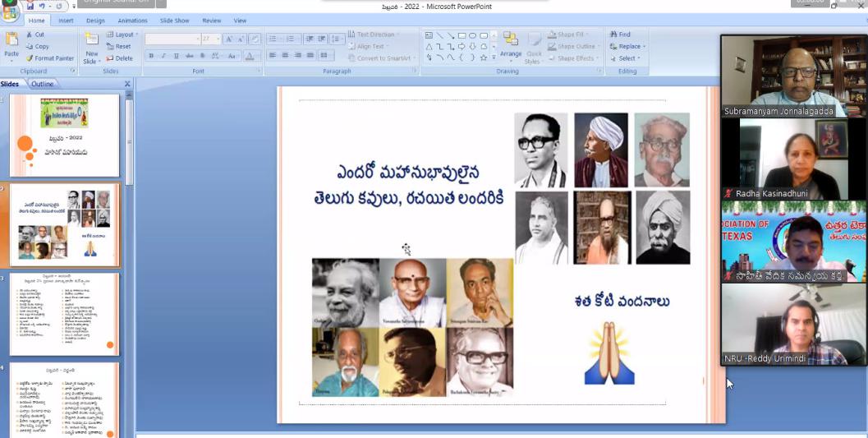
Task: Increase list indent level
Action: [x=322, y=39]
